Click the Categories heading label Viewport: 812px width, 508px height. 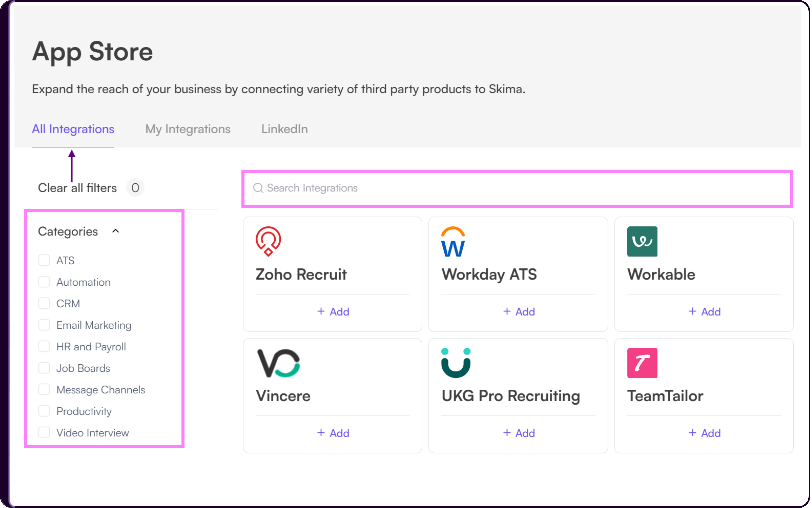click(x=68, y=232)
